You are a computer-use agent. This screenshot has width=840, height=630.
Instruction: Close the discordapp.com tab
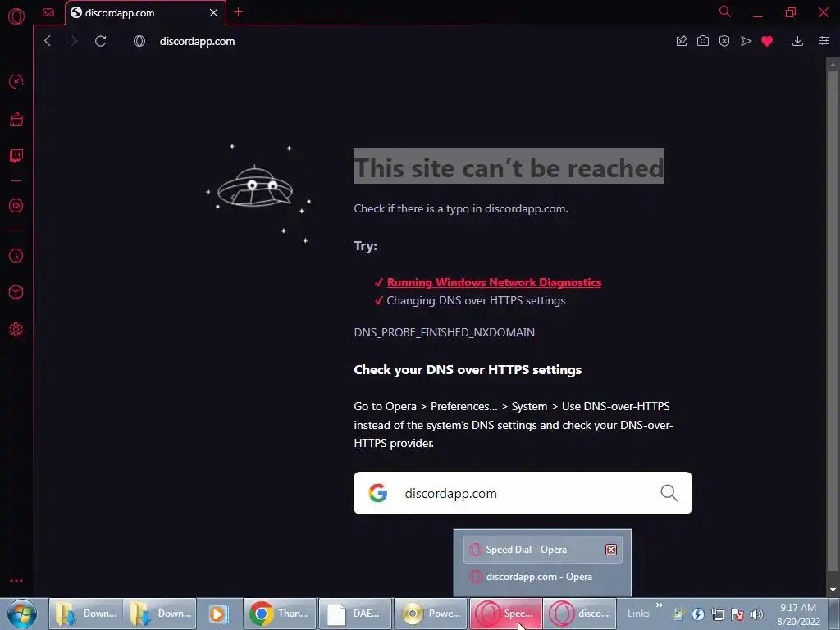tap(214, 13)
